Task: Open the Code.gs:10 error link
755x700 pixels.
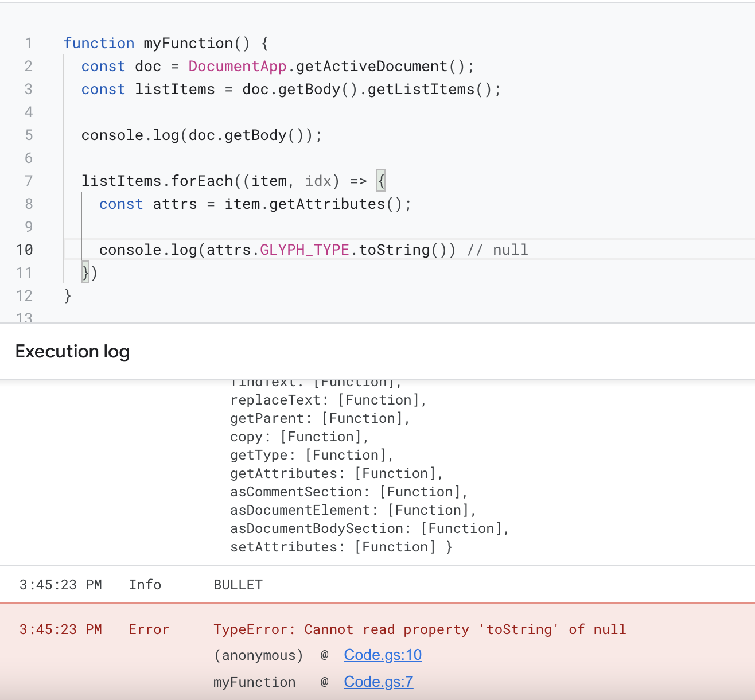Action: (x=383, y=655)
